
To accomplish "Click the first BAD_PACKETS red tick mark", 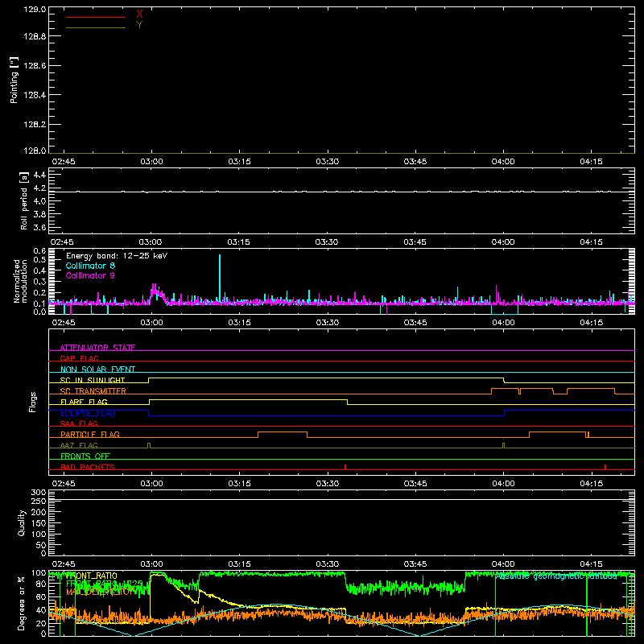I will tap(345, 467).
